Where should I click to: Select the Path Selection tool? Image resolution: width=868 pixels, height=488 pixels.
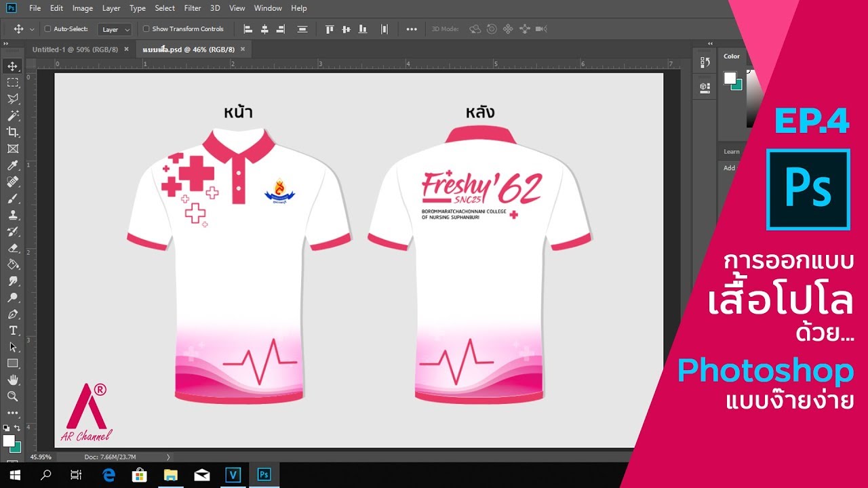tap(13, 347)
